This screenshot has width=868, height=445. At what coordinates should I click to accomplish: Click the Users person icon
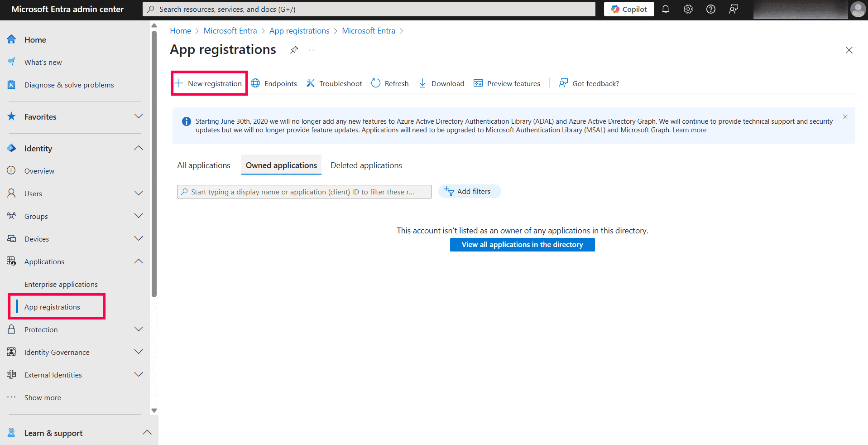point(11,193)
